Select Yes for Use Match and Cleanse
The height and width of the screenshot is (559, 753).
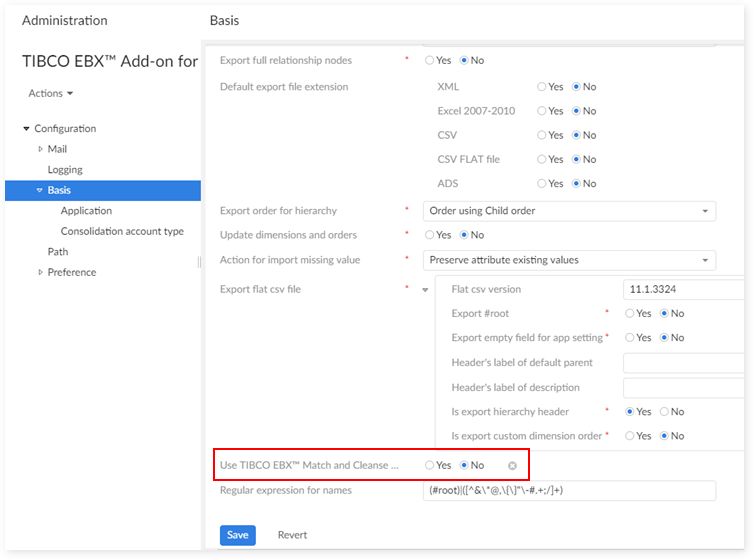[x=430, y=465]
